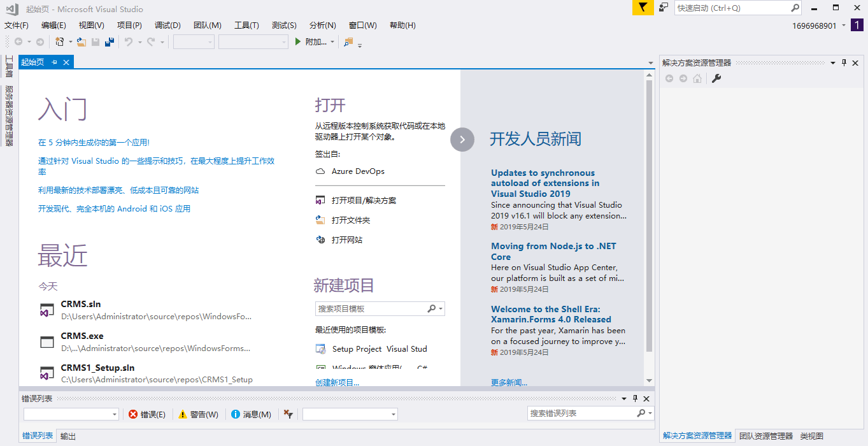868x446 pixels.
Task: Open Solution Explorer window position dropdown
Action: 832,62
